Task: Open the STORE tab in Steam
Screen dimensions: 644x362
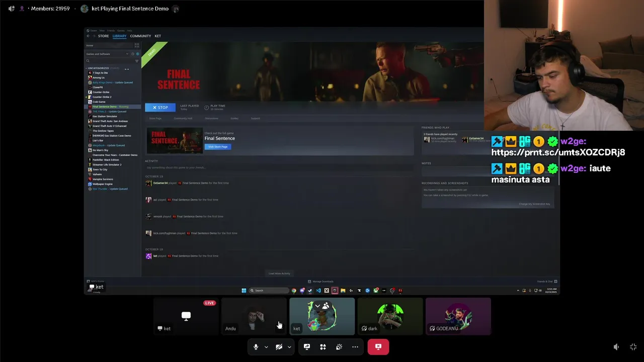Action: 103,36
